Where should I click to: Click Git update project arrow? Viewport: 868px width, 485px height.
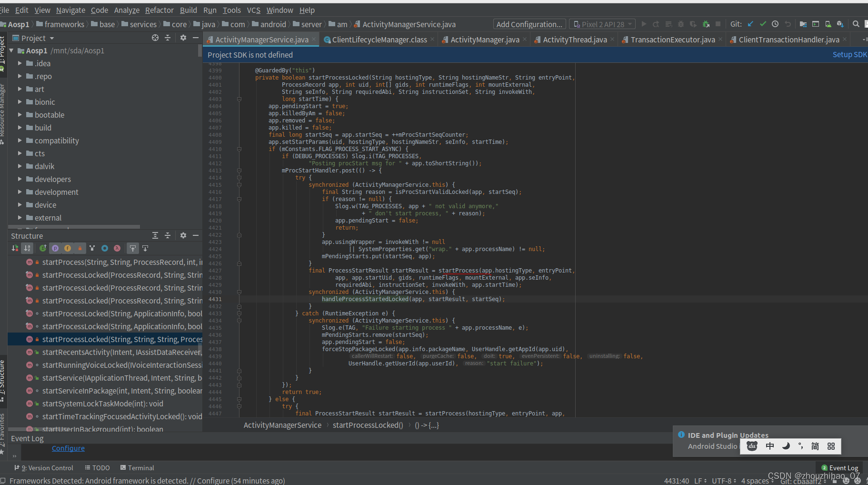coord(750,24)
